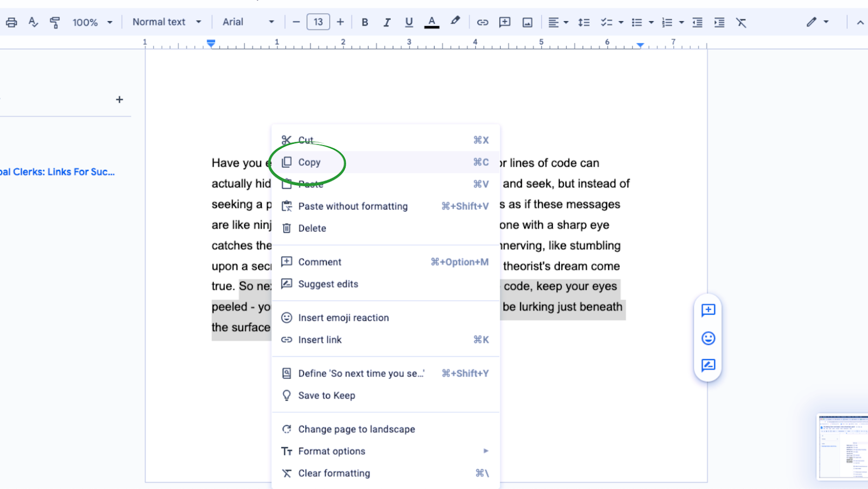The image size is (868, 489).
Task: Open the editing mode pencil dropdown
Action: tap(818, 22)
